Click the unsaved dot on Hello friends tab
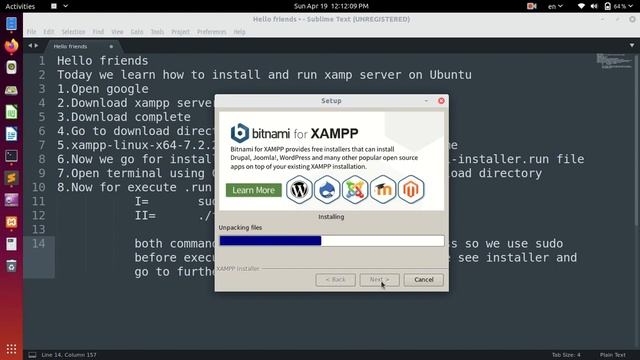Screen dimensions: 640x360 [111, 47]
